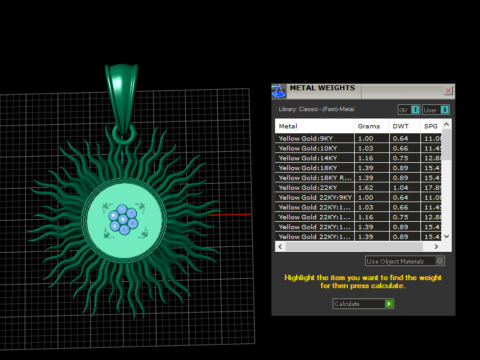Screen dimensions: 480x360
Task: Click 1.00 grams cell for Yellow Gold:9KY
Action: 372,138
